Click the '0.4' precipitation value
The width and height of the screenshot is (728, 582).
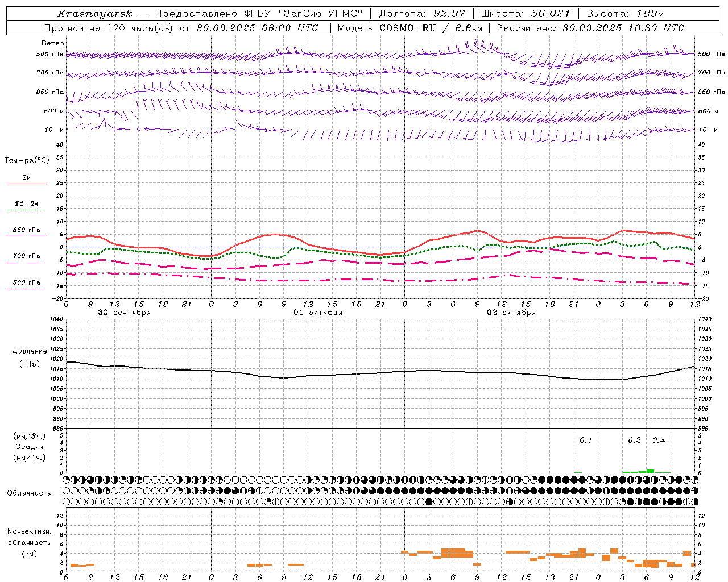pos(659,440)
